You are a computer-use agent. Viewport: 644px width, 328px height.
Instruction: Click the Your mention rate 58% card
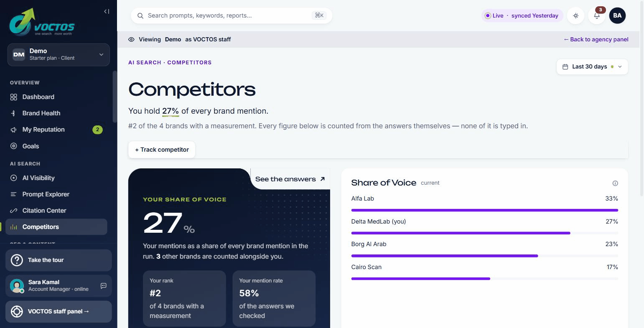pyautogui.click(x=274, y=298)
